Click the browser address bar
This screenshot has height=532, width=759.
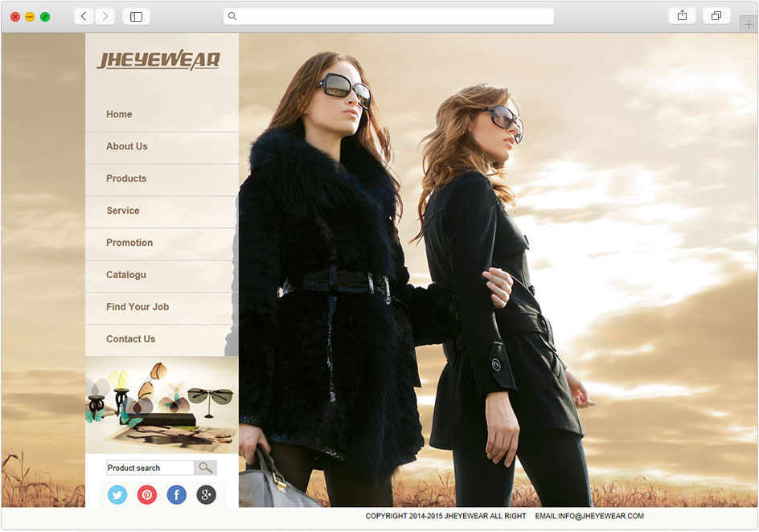388,16
